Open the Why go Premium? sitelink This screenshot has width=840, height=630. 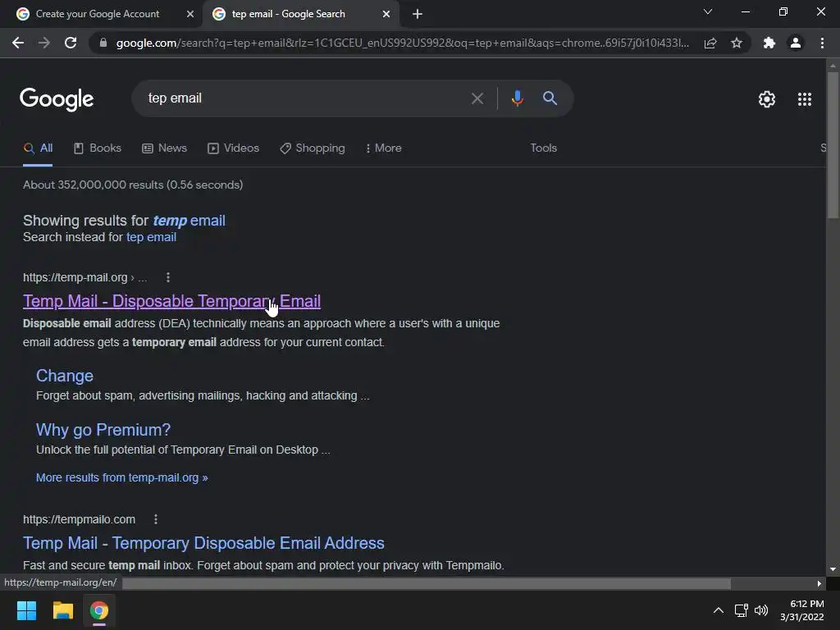point(103,430)
